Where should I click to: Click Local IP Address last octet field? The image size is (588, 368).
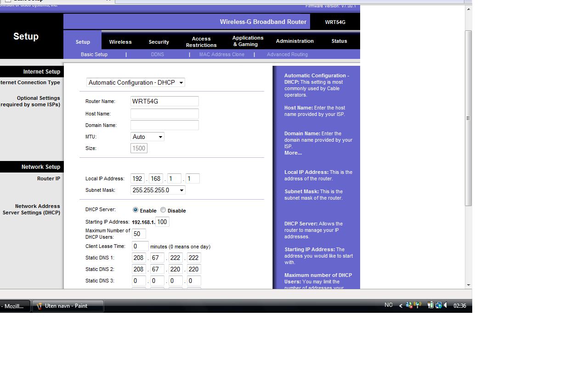[192, 178]
